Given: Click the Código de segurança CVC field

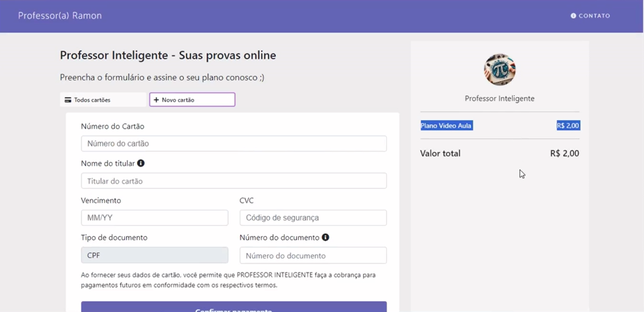Looking at the screenshot, I should [x=313, y=217].
